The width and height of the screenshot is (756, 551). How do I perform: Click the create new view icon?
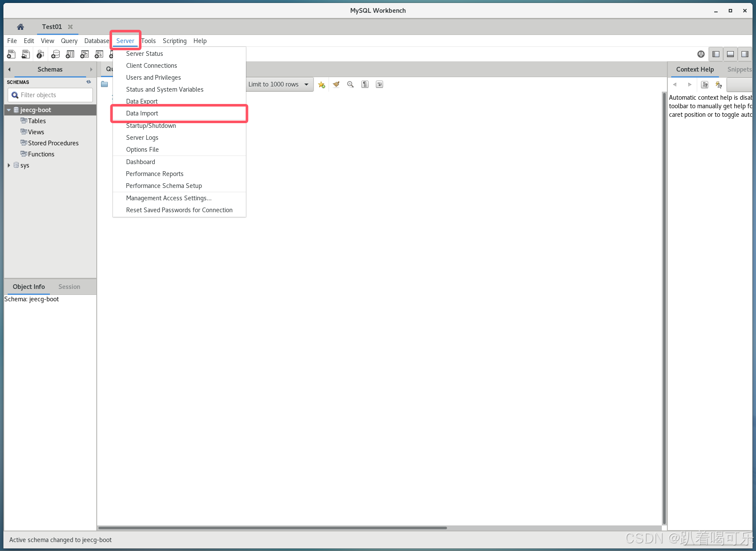84,54
